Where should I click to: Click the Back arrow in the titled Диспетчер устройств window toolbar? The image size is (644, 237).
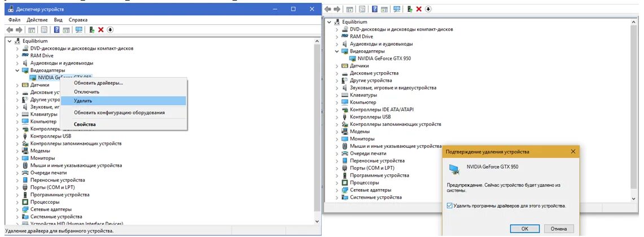click(x=10, y=30)
